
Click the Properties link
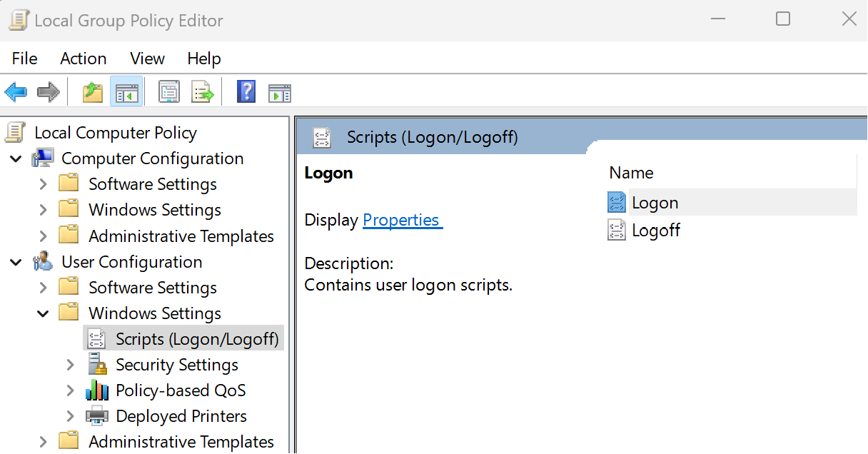tap(403, 220)
